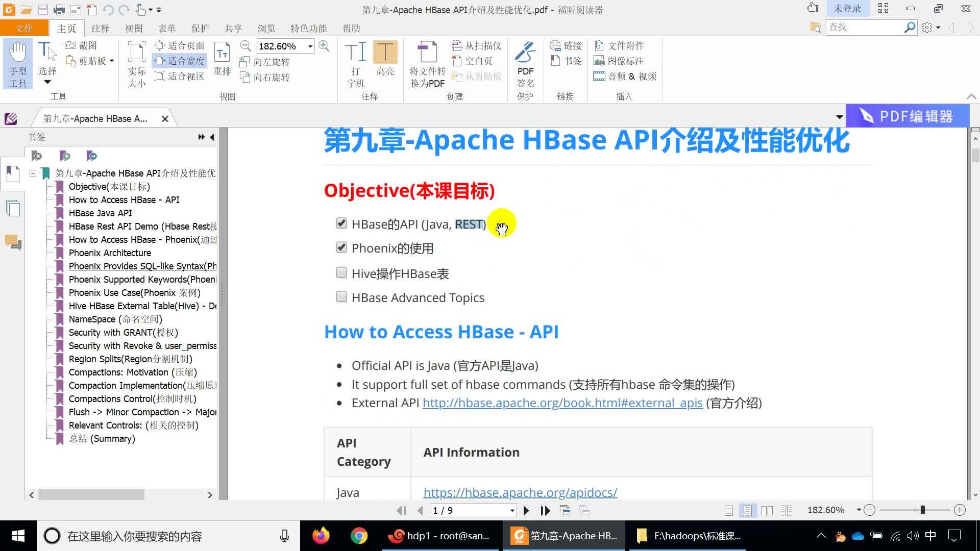
Task: Enable checkbox for Hive操作HBase表
Action: (341, 272)
